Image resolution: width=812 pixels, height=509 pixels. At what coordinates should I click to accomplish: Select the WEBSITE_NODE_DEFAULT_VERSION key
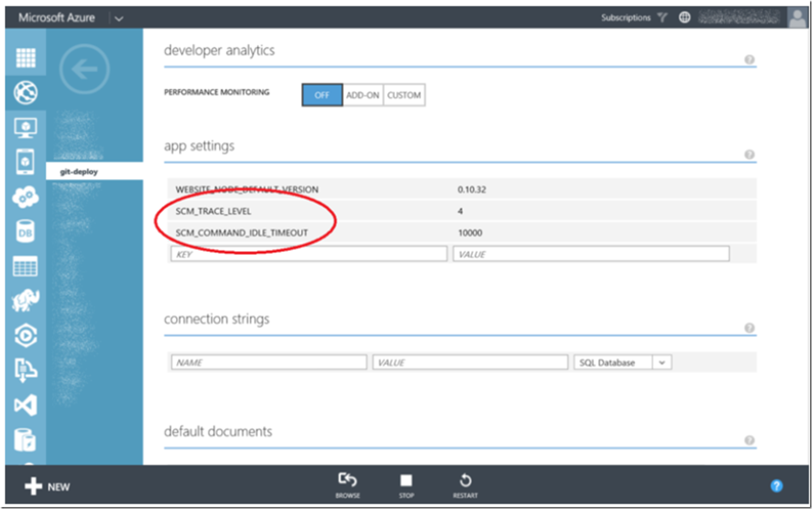pyautogui.click(x=247, y=190)
